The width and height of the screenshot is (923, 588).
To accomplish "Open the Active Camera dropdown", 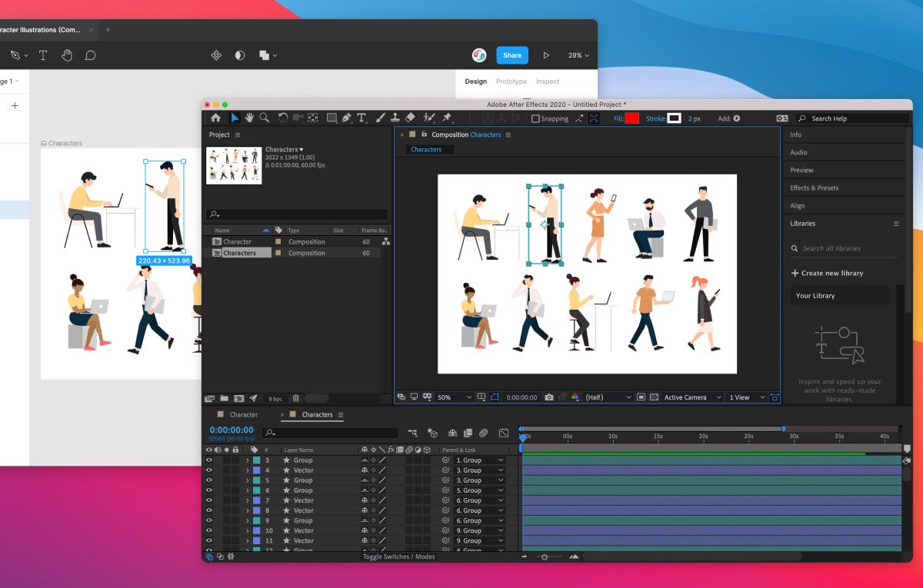I will pos(692,397).
